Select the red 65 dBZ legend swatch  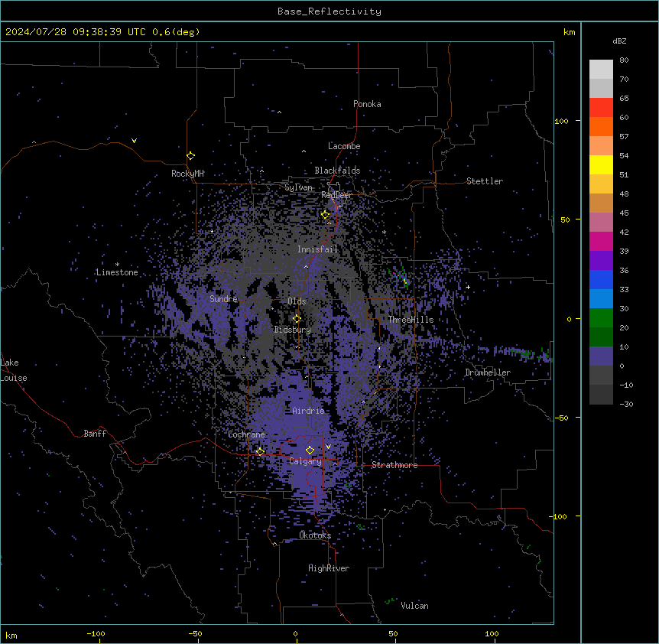(601, 108)
